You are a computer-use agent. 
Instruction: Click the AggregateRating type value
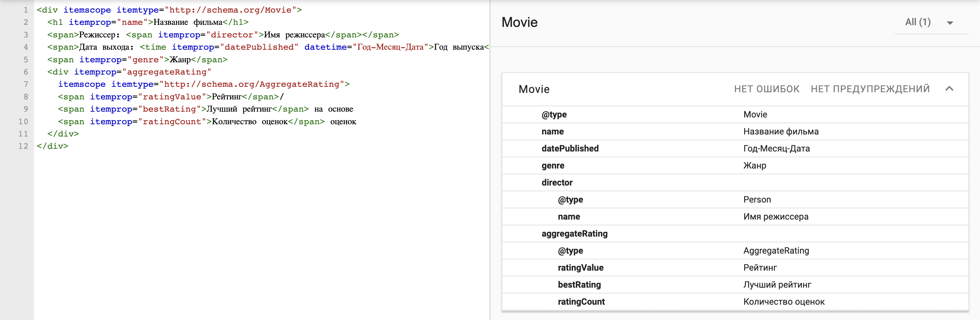776,251
